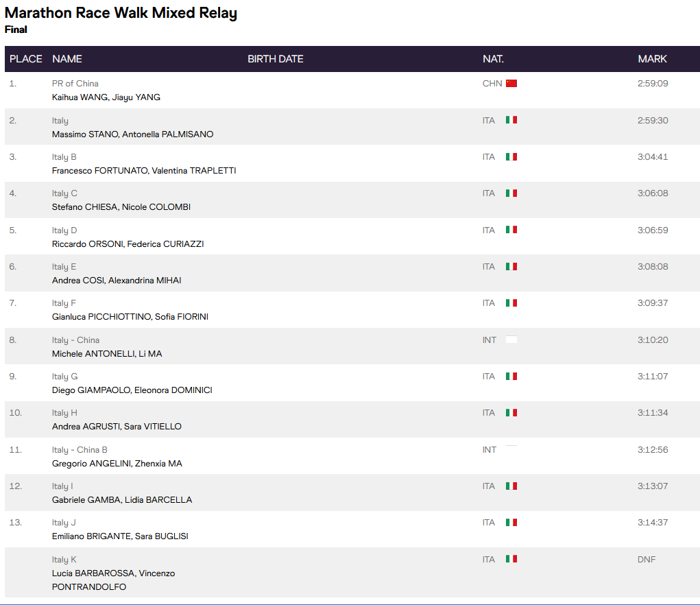Click the PLACE column header

point(26,59)
